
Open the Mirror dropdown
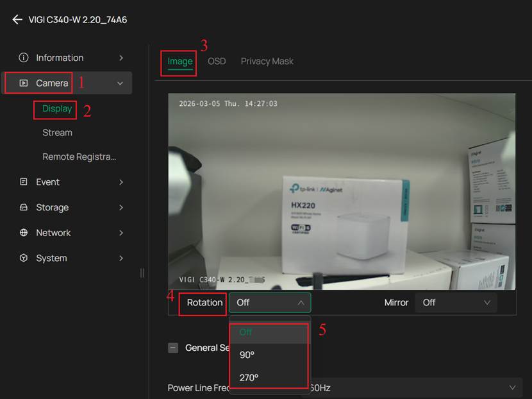point(455,302)
